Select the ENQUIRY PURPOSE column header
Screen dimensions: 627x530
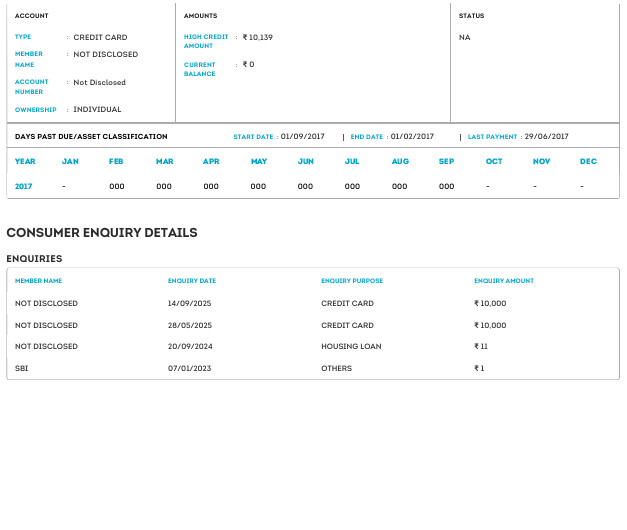pyautogui.click(x=352, y=281)
